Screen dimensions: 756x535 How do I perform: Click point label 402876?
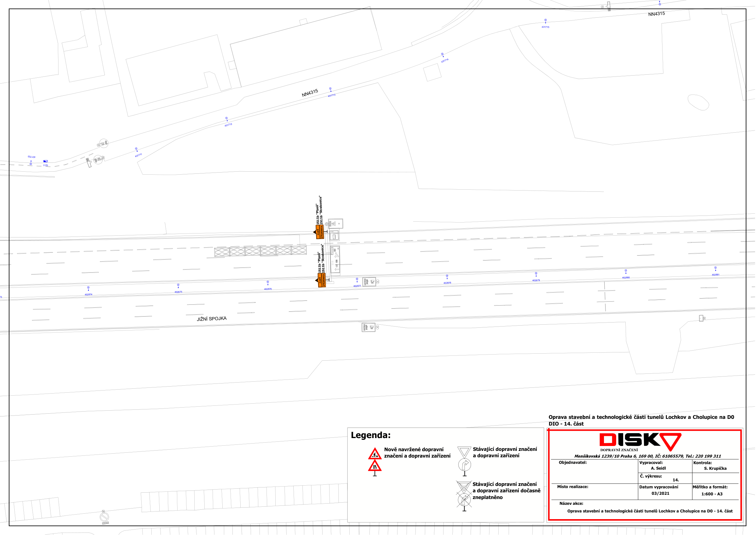tap(268, 289)
